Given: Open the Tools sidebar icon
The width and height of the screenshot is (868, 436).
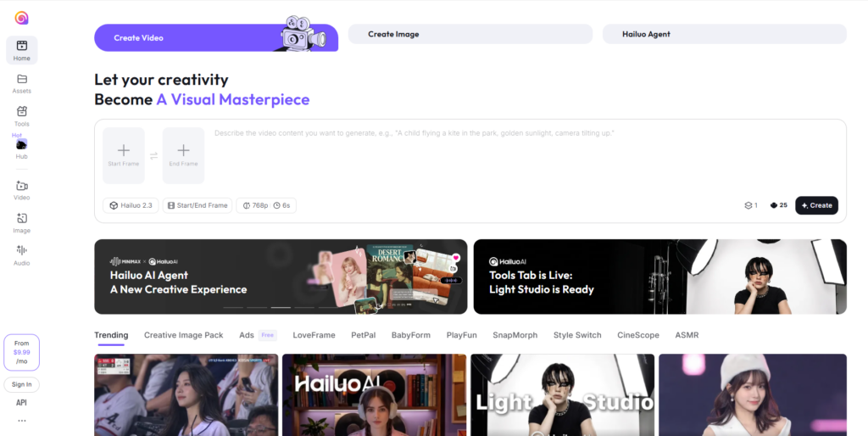Looking at the screenshot, I should click(x=21, y=111).
